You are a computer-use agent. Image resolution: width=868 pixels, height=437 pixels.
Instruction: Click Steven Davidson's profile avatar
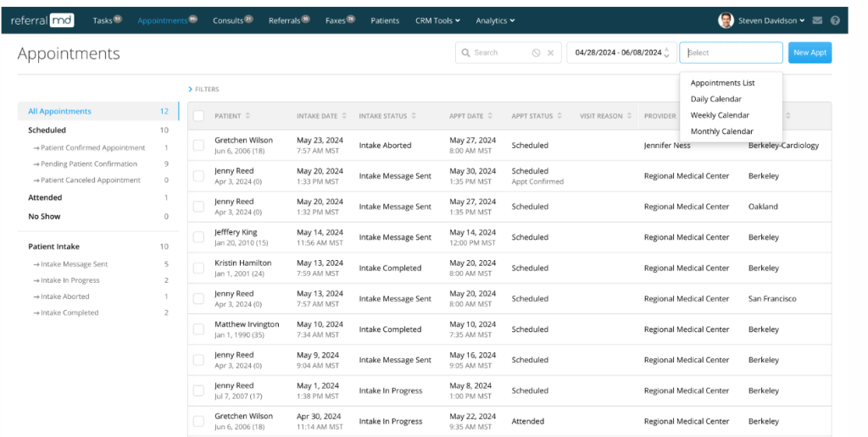pos(726,20)
